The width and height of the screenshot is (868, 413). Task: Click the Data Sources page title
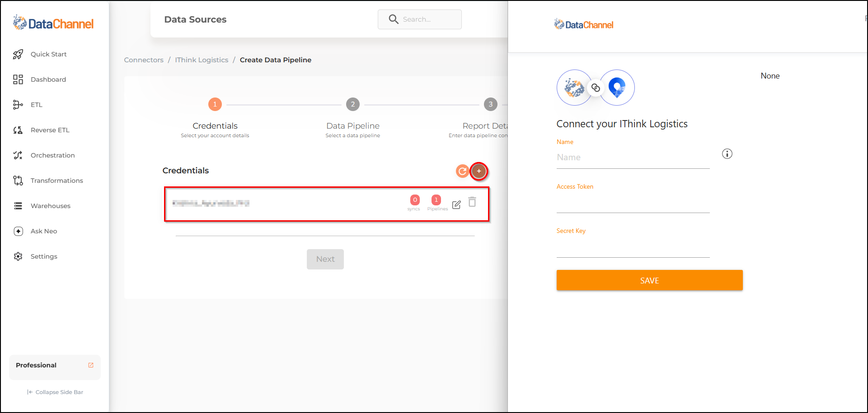point(195,19)
